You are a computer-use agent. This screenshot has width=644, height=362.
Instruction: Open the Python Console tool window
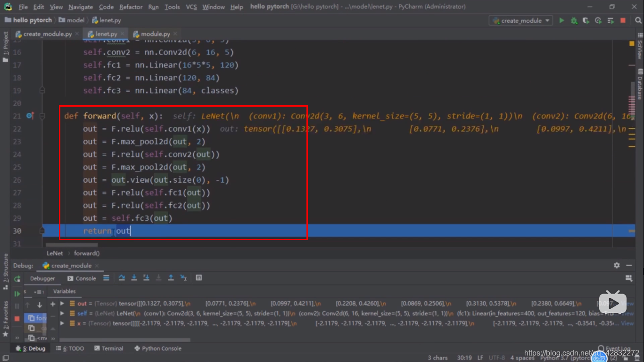click(158, 348)
